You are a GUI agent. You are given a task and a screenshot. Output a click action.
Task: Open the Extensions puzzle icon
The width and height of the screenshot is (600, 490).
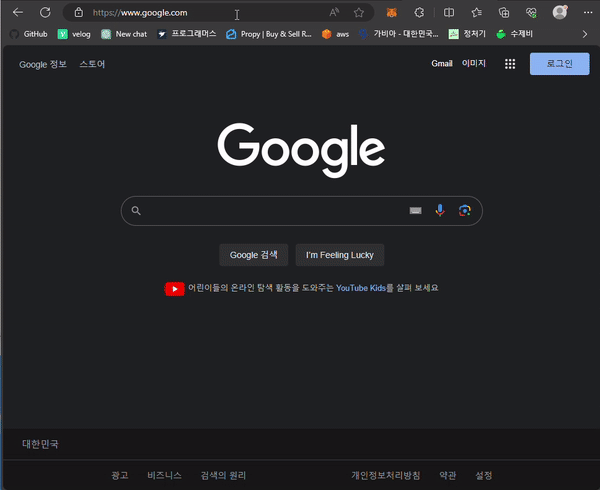(419, 13)
